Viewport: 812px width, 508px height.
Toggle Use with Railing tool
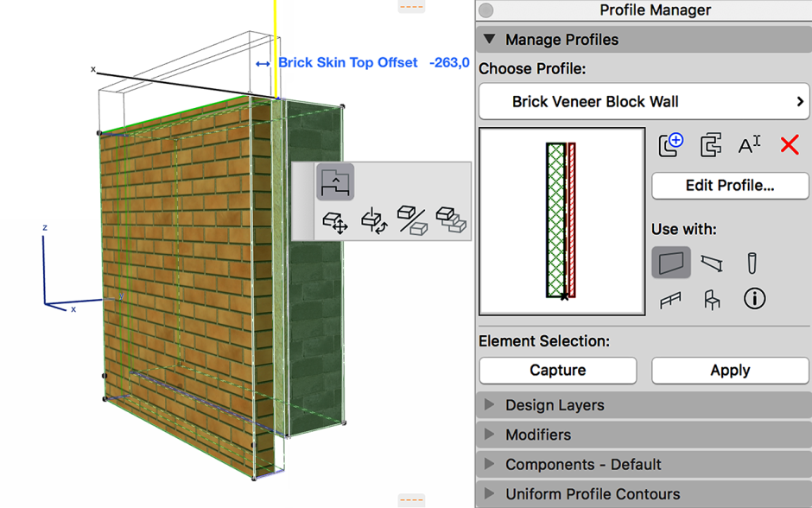[670, 300]
